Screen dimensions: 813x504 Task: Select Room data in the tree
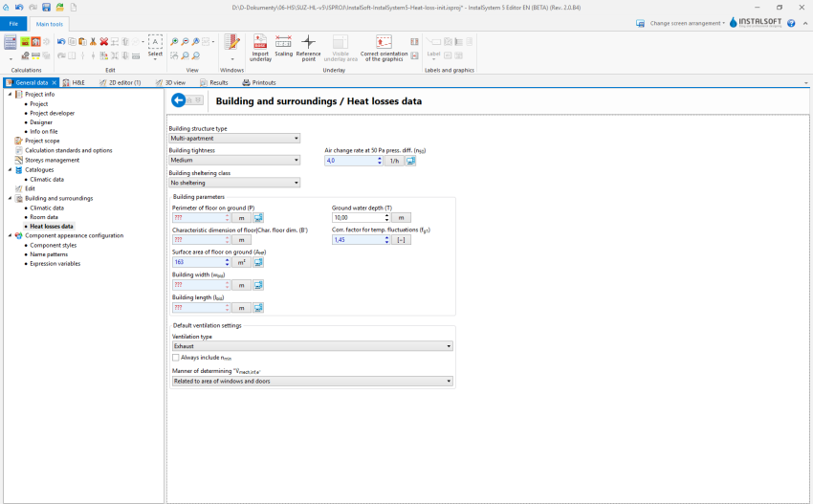[x=44, y=217]
